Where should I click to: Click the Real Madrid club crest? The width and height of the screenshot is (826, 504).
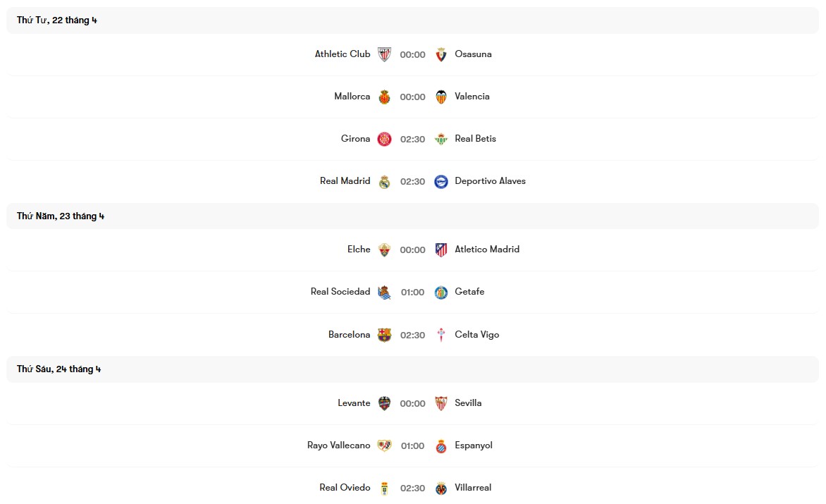(x=384, y=181)
